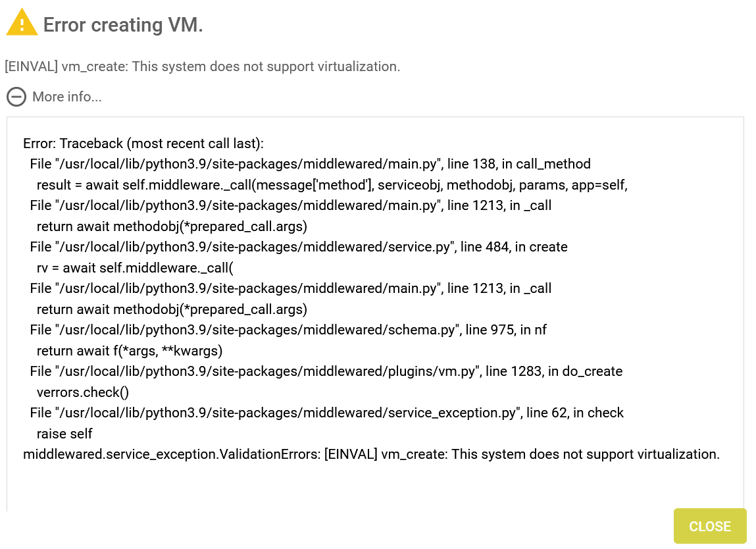Click the final ValidationErrors line in traceback
The width and height of the screenshot is (756, 549).
371,454
